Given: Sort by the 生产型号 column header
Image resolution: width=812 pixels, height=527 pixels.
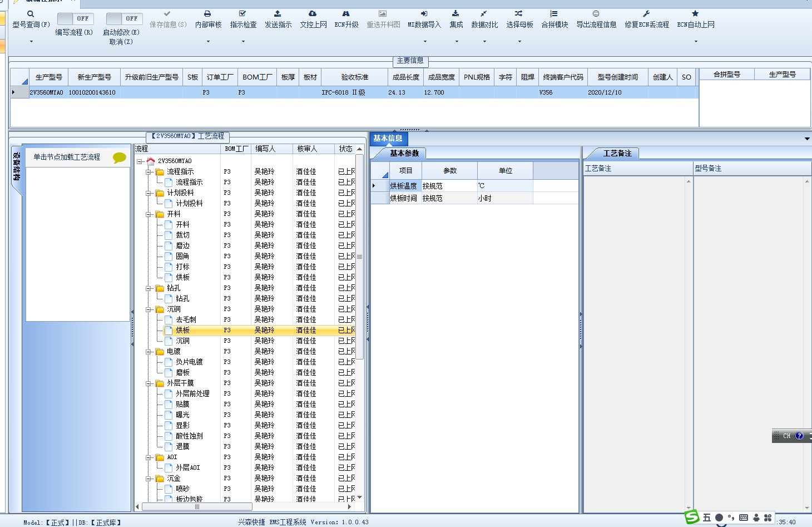Looking at the screenshot, I should point(49,77).
